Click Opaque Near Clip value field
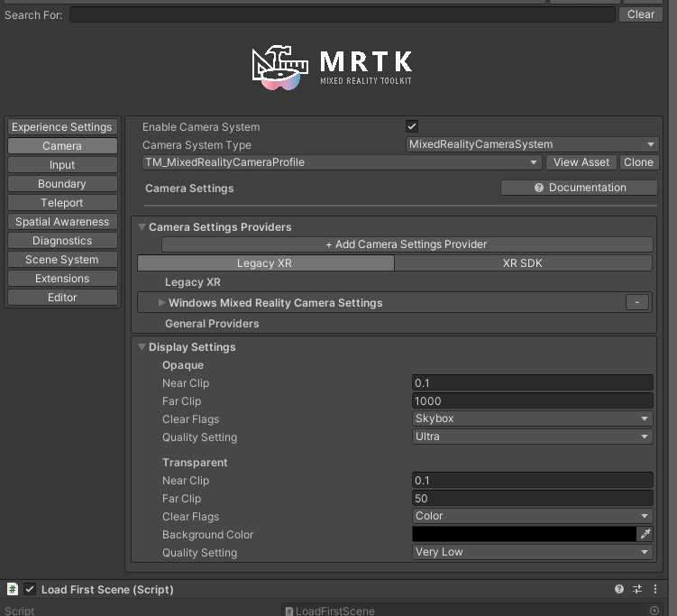The width and height of the screenshot is (677, 616). 533,383
